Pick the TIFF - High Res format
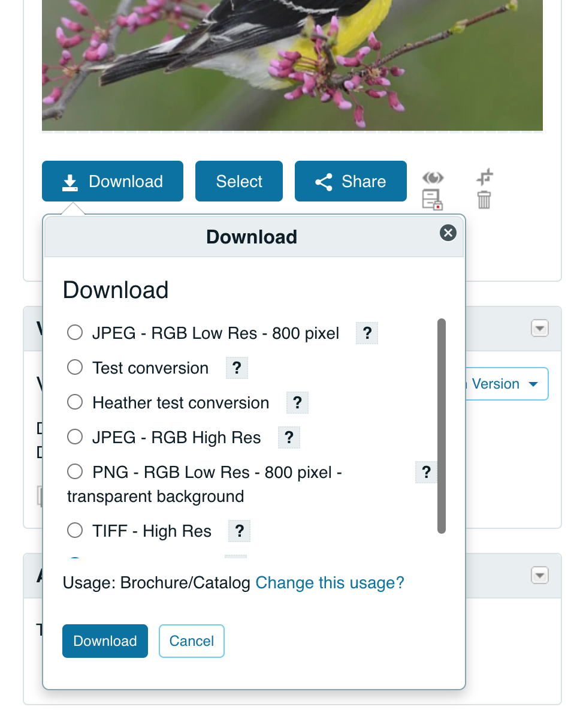This screenshot has width=580, height=728. coord(75,530)
